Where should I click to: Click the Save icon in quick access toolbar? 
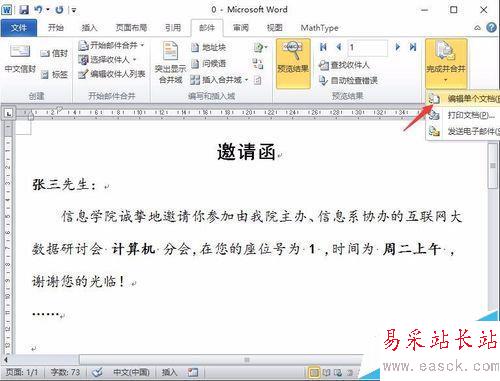point(24,10)
